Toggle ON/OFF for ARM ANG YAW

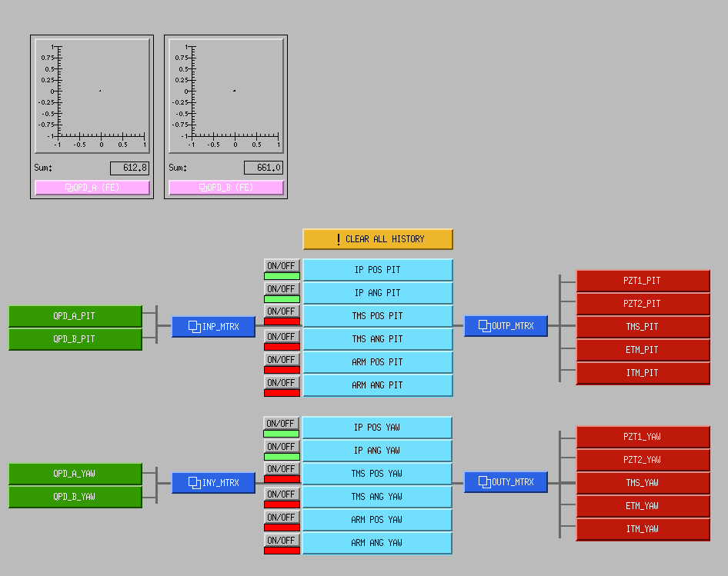click(282, 541)
